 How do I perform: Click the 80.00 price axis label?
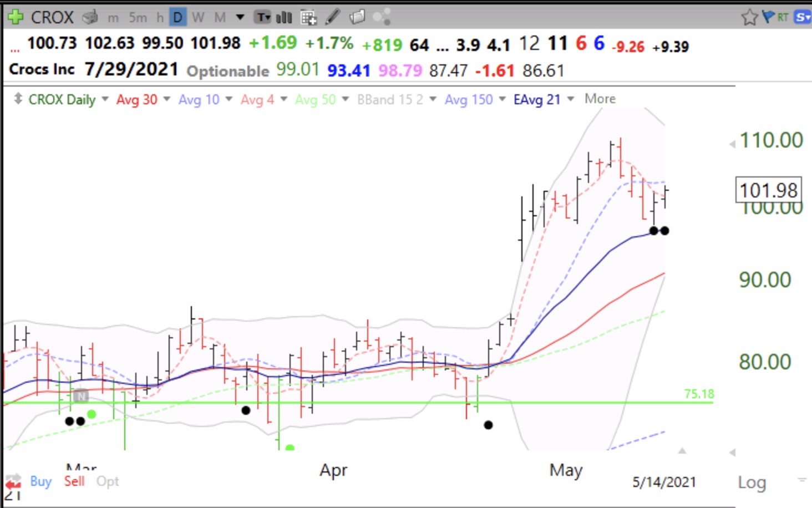(765, 362)
